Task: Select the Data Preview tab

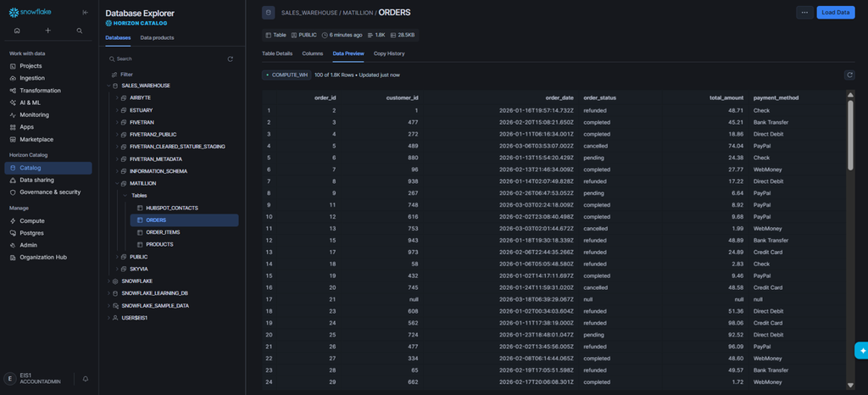Action: click(x=348, y=53)
